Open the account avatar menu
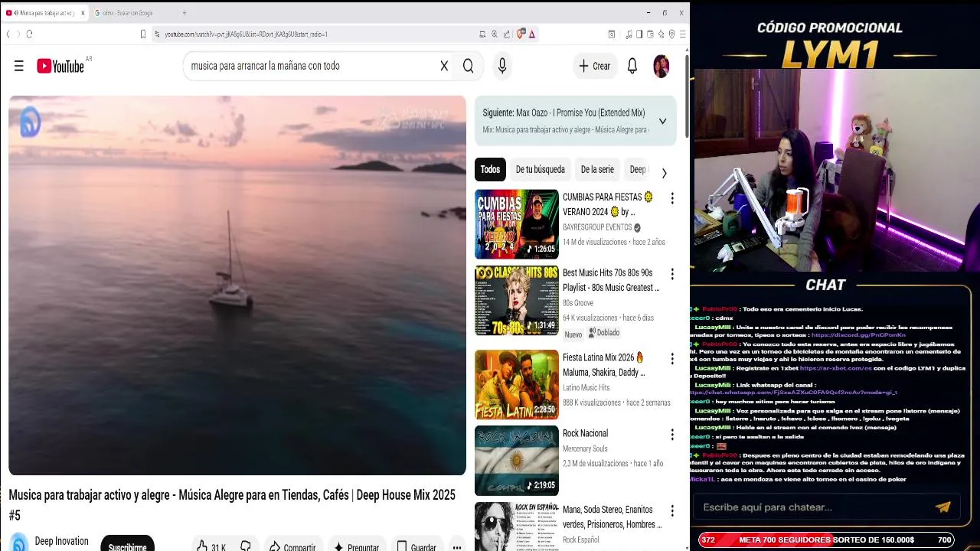 tap(661, 67)
